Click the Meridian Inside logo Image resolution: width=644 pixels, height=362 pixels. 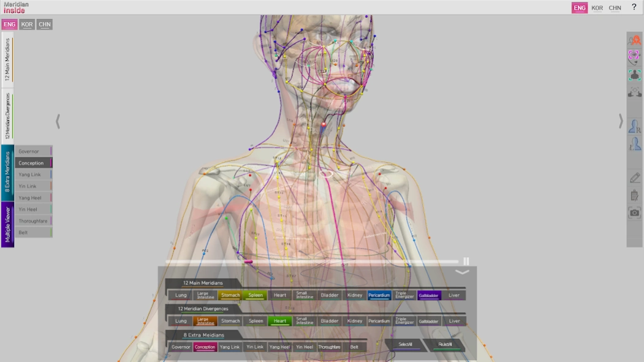16,7
